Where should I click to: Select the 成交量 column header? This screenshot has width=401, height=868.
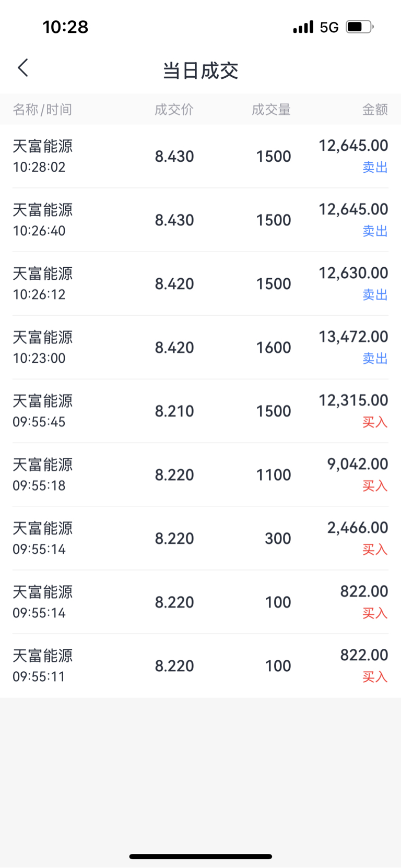[271, 110]
